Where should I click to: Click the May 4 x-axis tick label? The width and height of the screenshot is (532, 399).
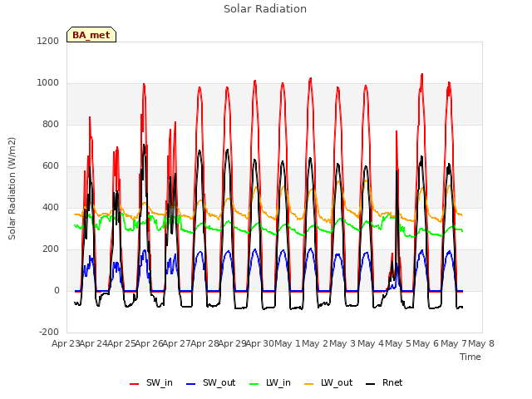(x=371, y=343)
